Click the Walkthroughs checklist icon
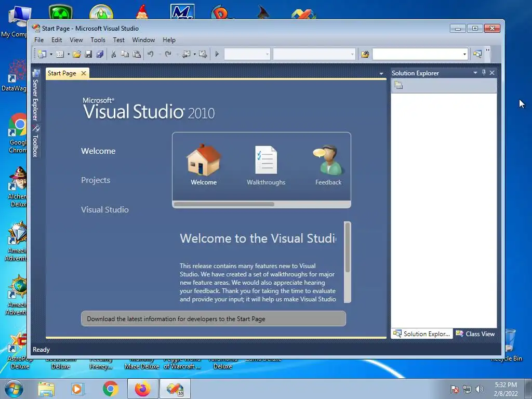Viewport: 532px width, 399px height. point(266,160)
